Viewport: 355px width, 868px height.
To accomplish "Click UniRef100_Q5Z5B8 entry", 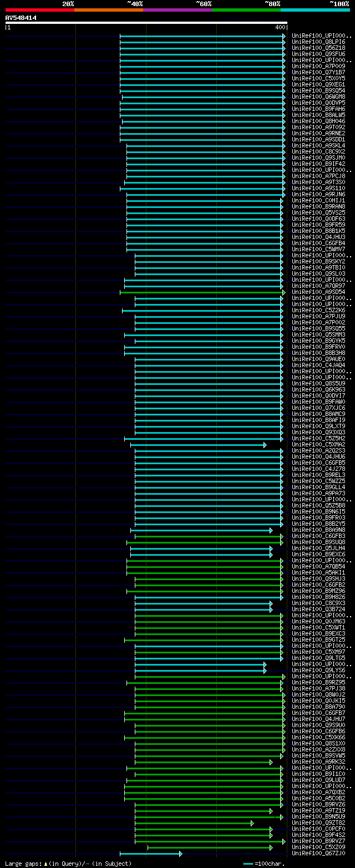I will click(318, 505).
